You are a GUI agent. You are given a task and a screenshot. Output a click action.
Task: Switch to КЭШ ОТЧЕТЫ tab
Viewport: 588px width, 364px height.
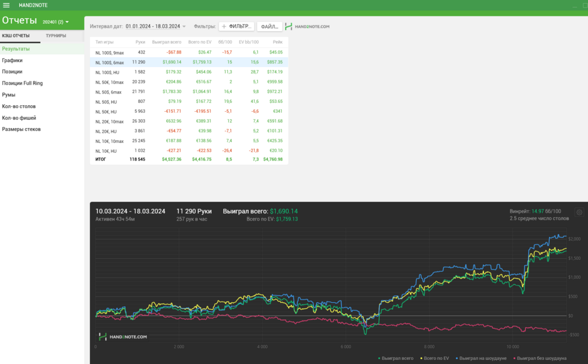[16, 36]
